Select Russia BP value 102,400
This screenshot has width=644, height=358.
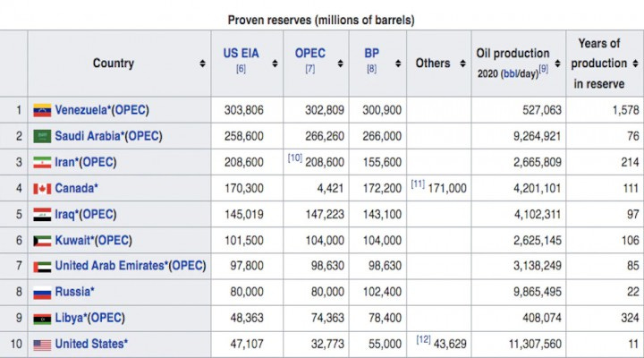click(x=382, y=292)
